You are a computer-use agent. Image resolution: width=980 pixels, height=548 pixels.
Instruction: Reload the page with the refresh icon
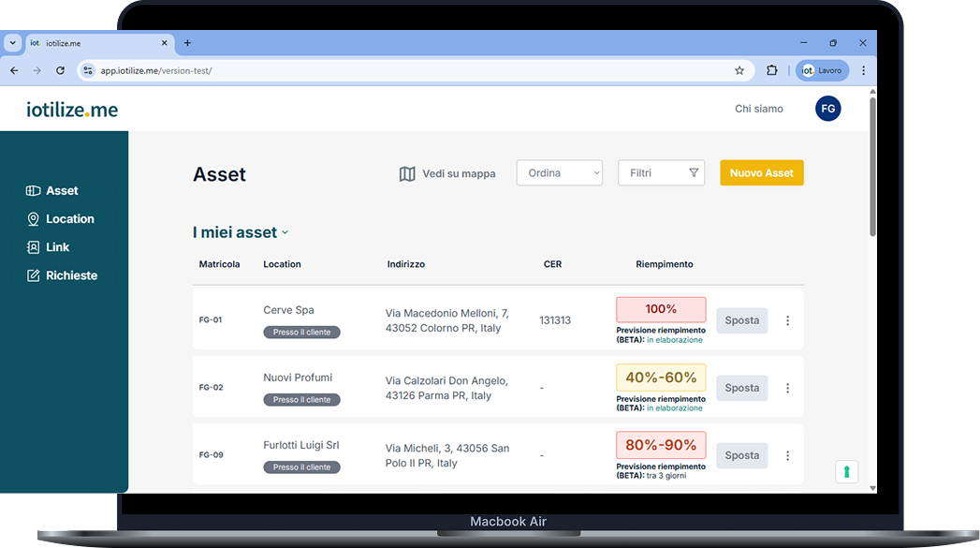[x=61, y=70]
